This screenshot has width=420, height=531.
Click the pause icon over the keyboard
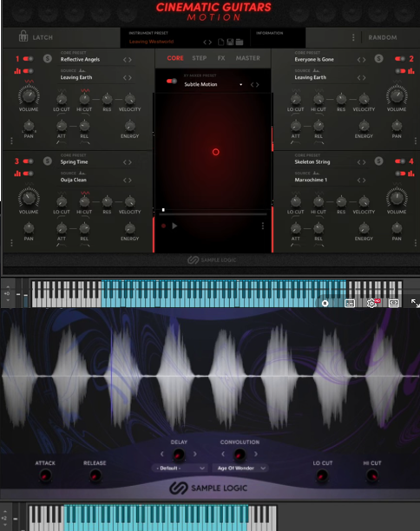pos(325,304)
